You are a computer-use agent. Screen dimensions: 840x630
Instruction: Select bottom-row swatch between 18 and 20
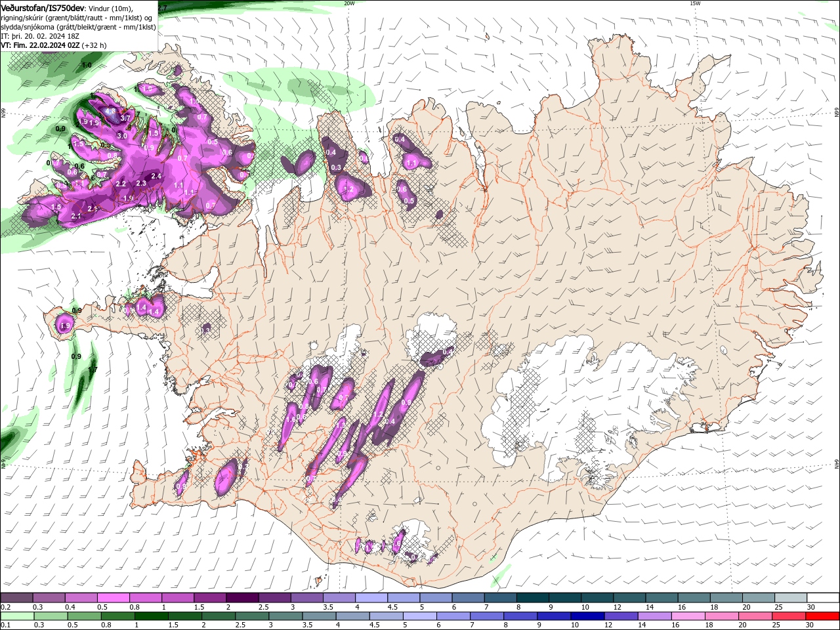[723, 616]
